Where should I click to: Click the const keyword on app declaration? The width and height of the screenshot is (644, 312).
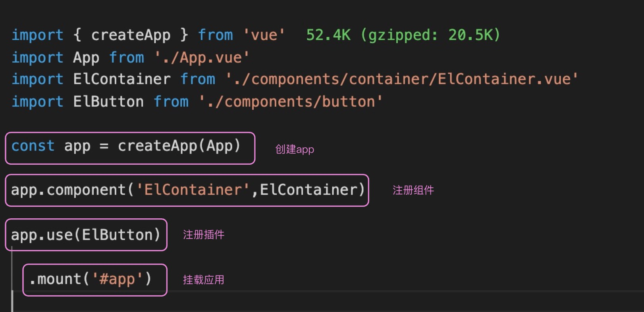(x=33, y=146)
